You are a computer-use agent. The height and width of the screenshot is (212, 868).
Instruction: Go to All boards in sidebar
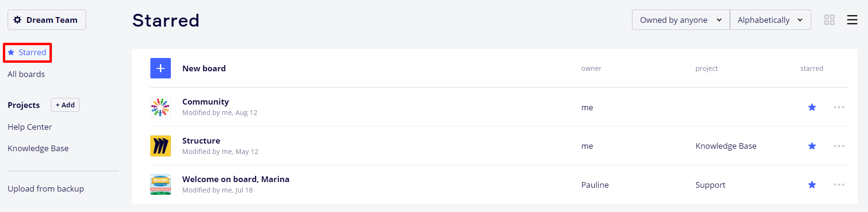coord(26,74)
